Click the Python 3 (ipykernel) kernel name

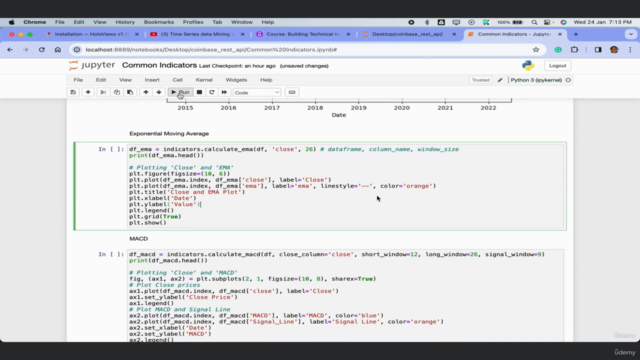(536, 80)
